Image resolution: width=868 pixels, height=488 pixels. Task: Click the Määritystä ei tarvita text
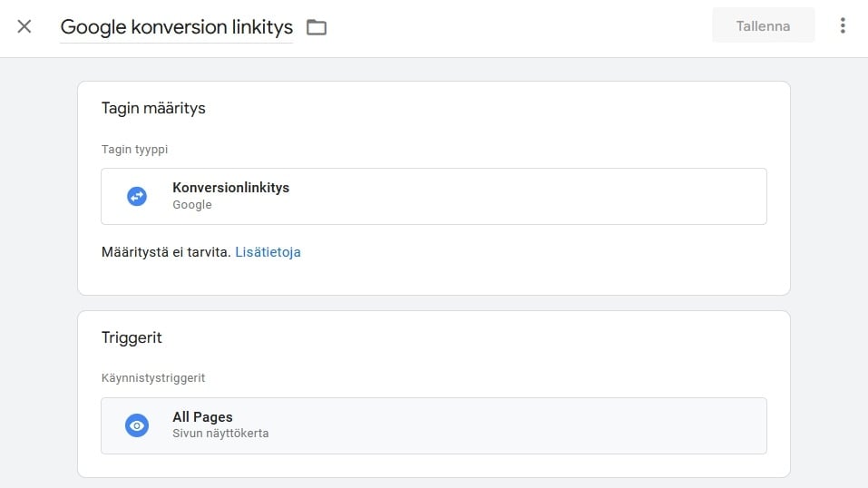coord(166,252)
